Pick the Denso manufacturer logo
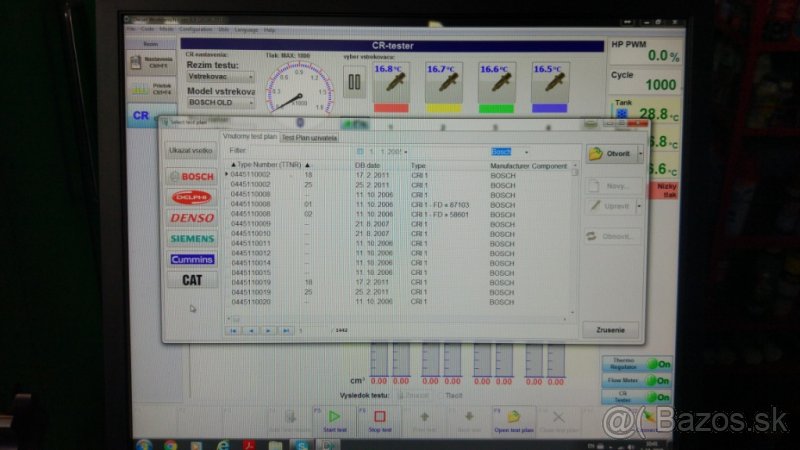800x450 pixels. pos(192,218)
